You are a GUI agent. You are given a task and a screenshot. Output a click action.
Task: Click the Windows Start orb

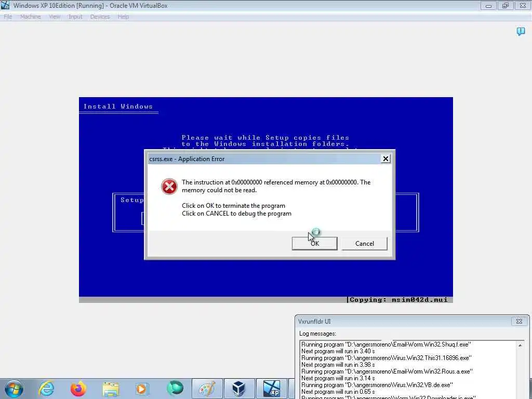(14, 389)
